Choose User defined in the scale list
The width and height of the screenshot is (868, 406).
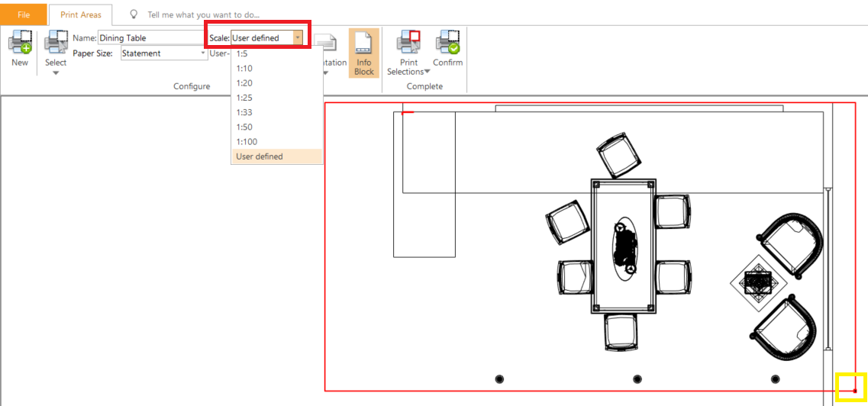click(277, 156)
